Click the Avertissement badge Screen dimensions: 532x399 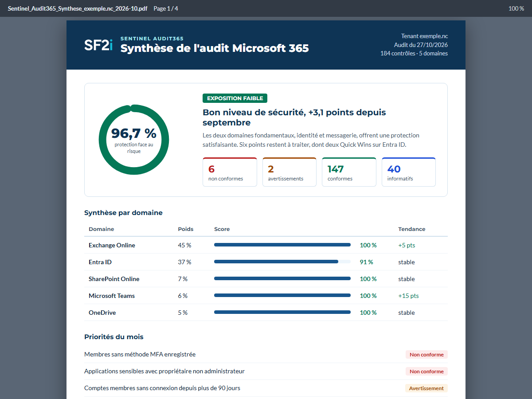point(426,388)
